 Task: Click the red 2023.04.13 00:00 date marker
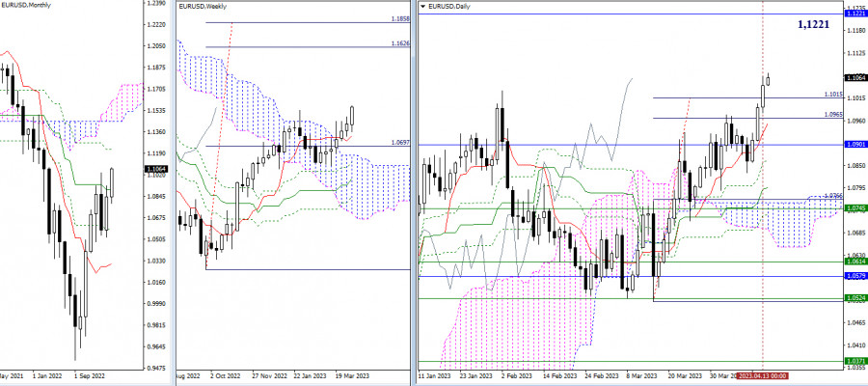pos(764,375)
